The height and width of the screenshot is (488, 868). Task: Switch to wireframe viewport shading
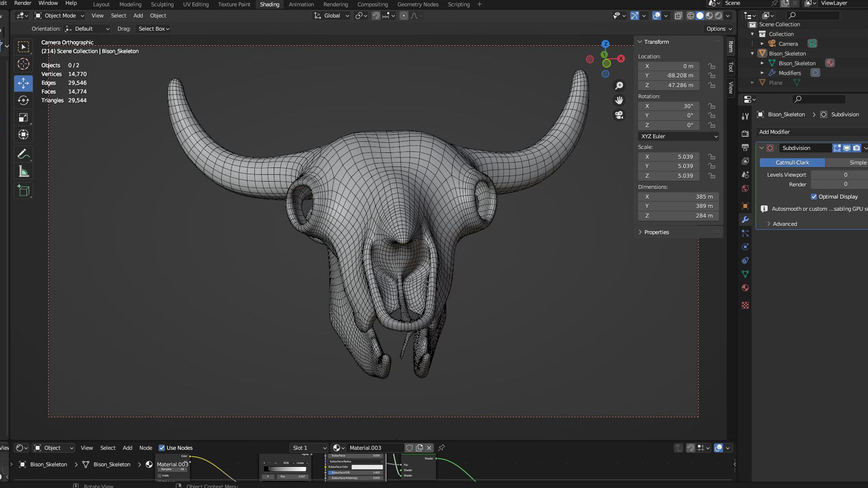(x=690, y=16)
